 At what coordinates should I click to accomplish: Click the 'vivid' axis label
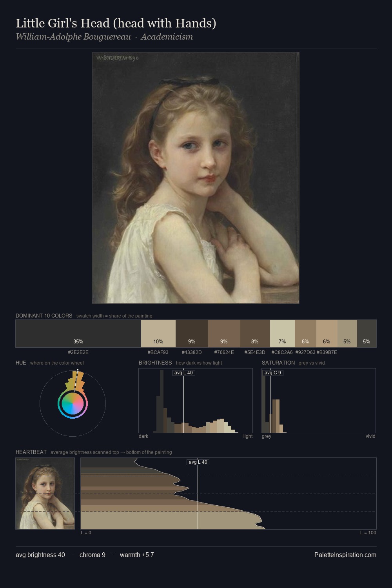(370, 436)
